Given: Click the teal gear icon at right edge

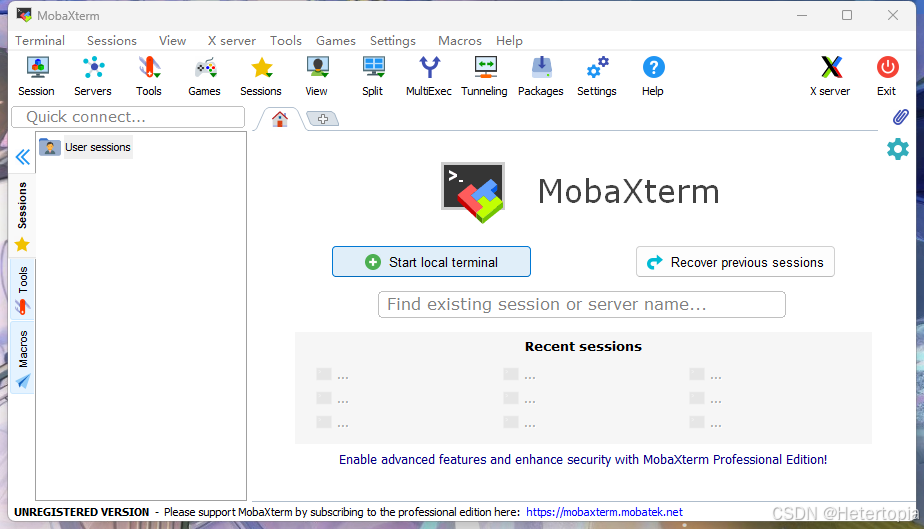Looking at the screenshot, I should coord(897,149).
